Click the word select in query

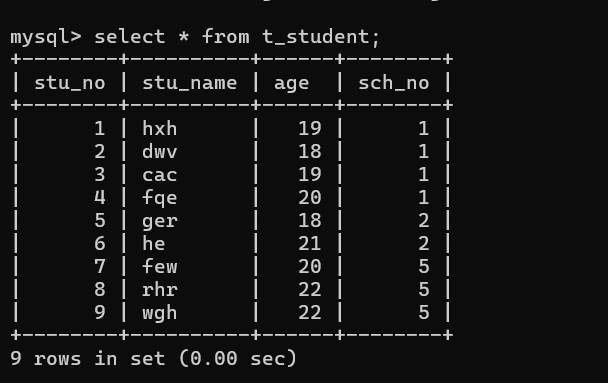(x=130, y=37)
